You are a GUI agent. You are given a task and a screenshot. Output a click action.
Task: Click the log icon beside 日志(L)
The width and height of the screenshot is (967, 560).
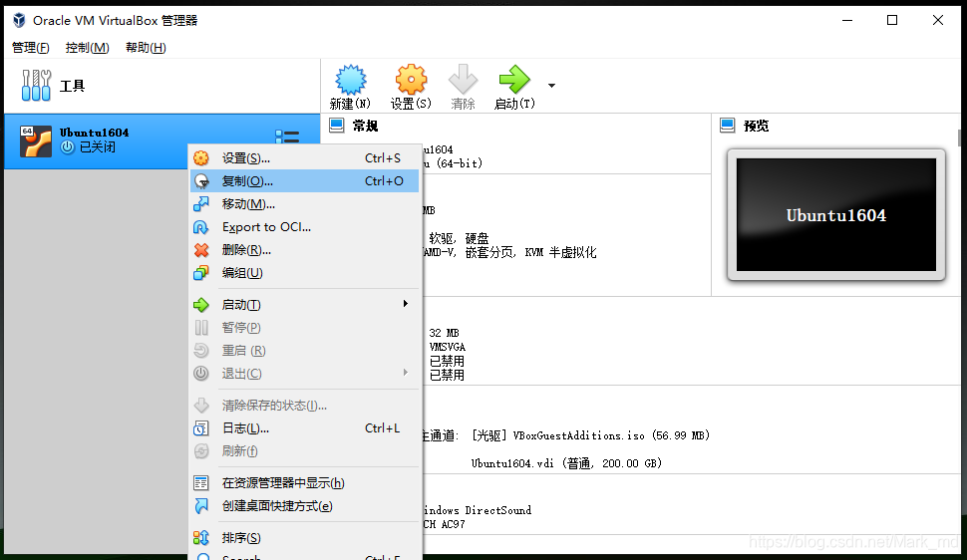(201, 428)
